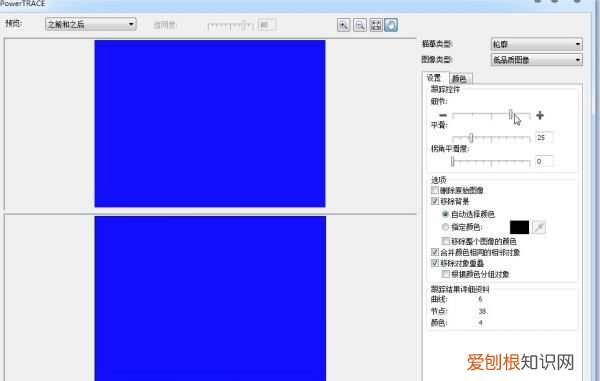Enable 根据颜色分组对象 checkbox
The image size is (600, 381).
coord(445,274)
